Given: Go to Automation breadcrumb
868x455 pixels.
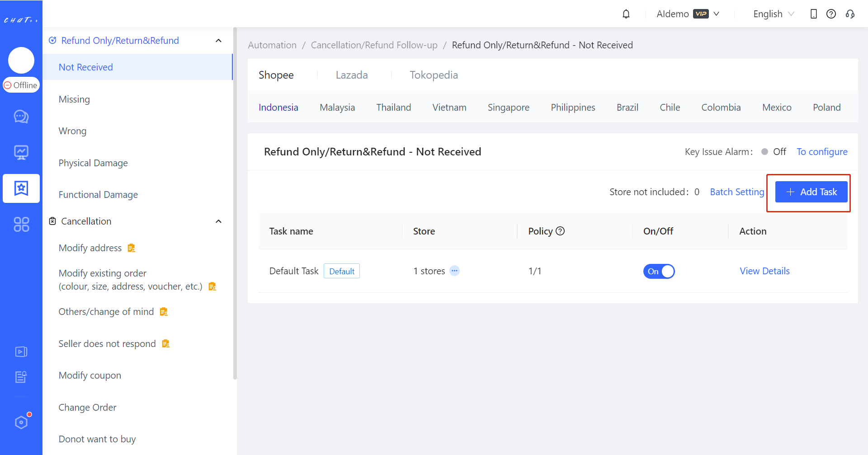Looking at the screenshot, I should 272,45.
